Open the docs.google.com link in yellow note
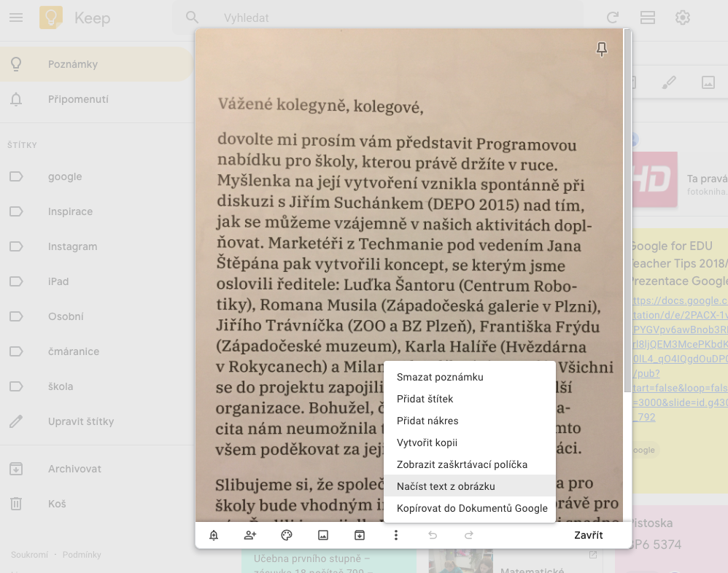Viewport: 728px width, 573px height. coord(680,359)
